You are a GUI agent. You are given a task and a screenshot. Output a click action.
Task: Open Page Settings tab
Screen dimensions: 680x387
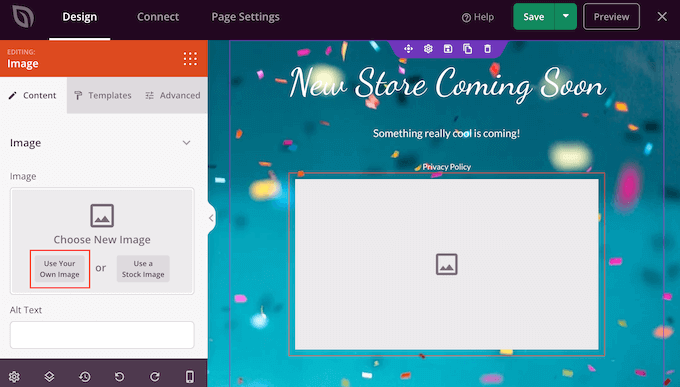click(x=245, y=17)
